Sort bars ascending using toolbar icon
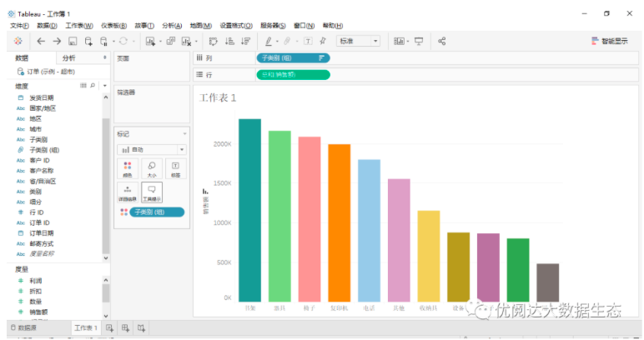 (228, 41)
